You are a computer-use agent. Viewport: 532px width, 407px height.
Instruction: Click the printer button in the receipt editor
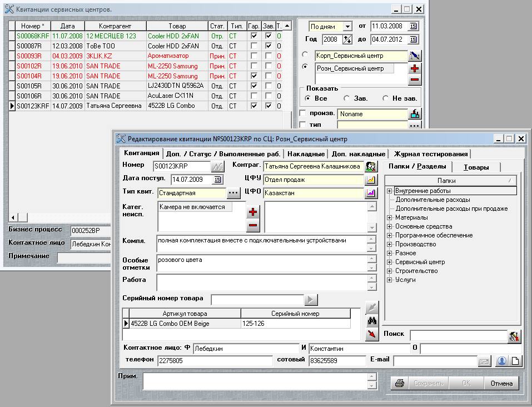[399, 383]
